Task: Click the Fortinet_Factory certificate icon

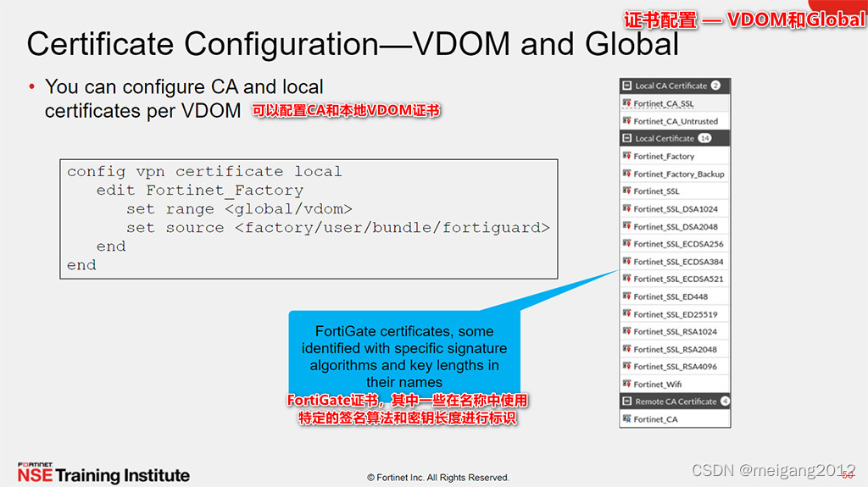Action: [x=626, y=156]
